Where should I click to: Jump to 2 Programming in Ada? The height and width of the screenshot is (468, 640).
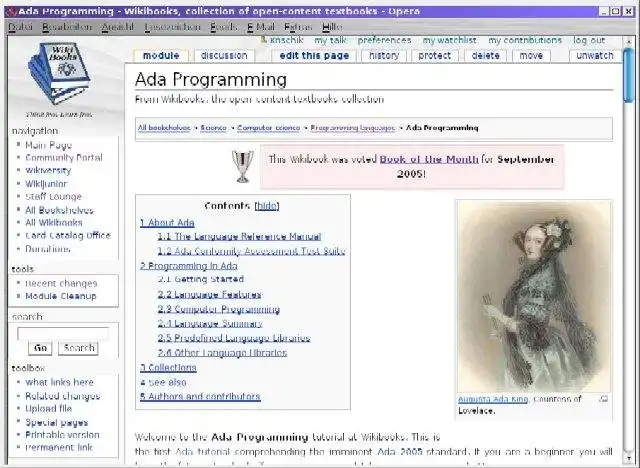coord(189,266)
